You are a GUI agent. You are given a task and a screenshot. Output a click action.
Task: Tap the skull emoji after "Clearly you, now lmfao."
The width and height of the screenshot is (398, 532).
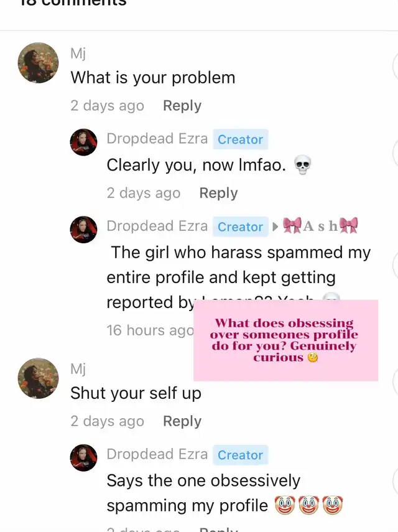[302, 165]
